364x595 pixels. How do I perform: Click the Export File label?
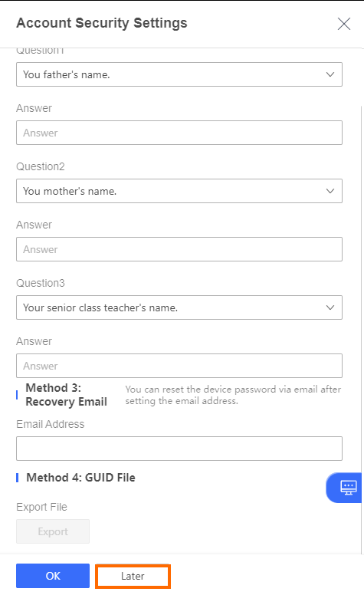41,507
